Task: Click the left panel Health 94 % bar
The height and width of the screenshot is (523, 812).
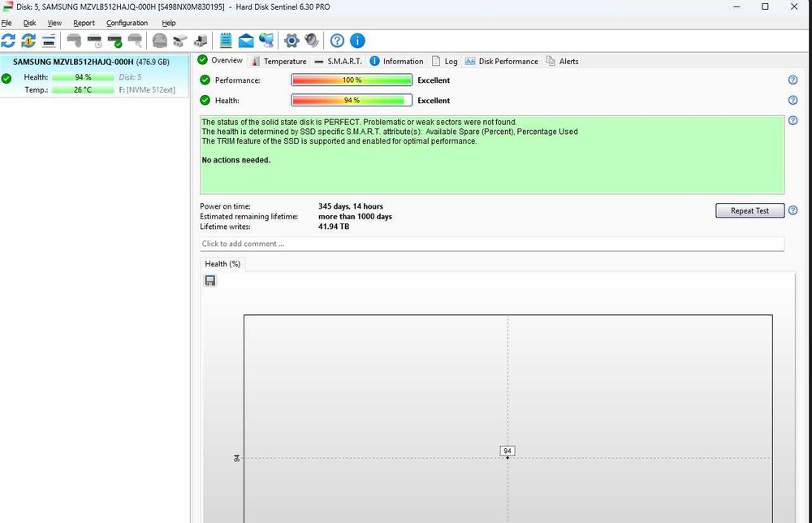Action: pyautogui.click(x=83, y=76)
